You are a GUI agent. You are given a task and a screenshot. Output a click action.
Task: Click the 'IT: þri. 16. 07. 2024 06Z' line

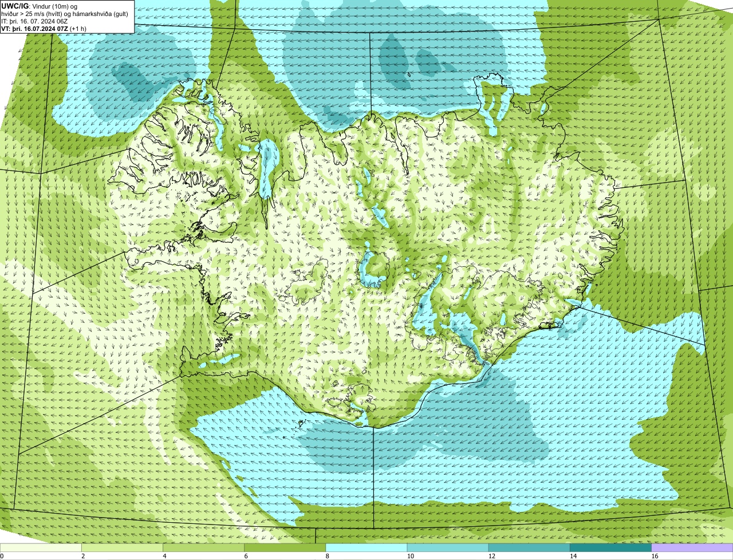[x=35, y=21]
